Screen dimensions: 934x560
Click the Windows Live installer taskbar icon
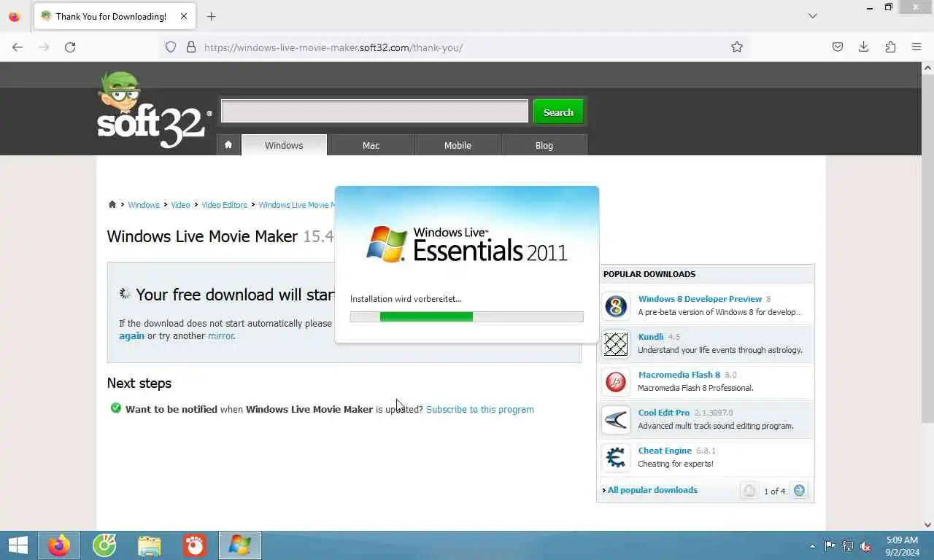click(240, 545)
